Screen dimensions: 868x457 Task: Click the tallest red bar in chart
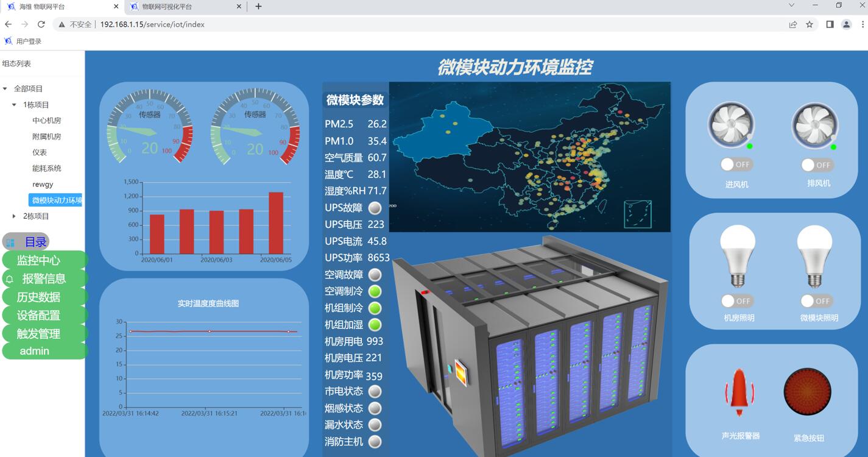(x=276, y=222)
